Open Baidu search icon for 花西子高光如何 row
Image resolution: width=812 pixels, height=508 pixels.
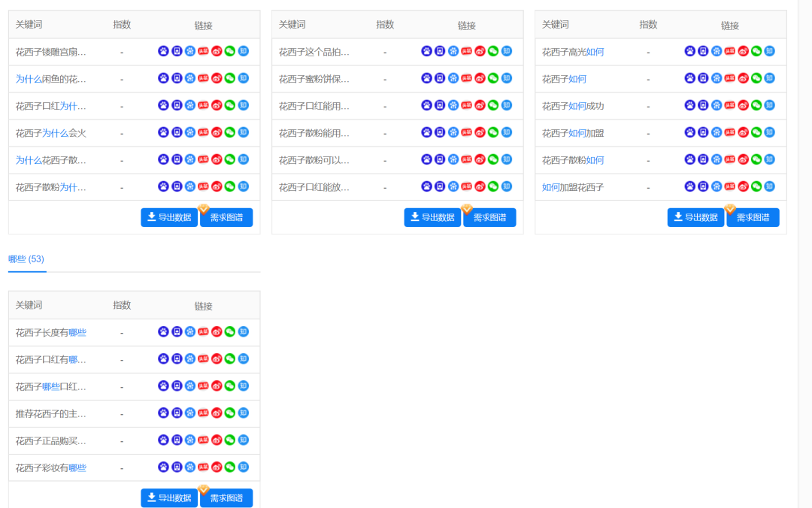[689, 51]
